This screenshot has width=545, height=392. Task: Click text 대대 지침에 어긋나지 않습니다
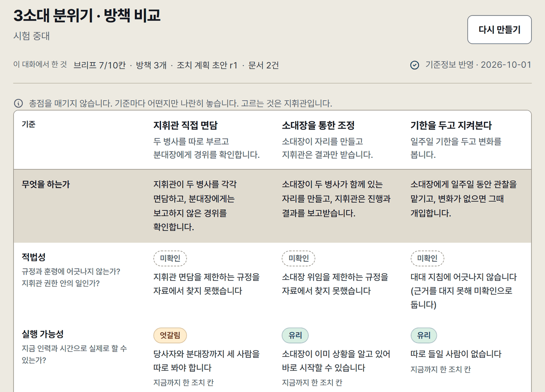click(x=464, y=277)
